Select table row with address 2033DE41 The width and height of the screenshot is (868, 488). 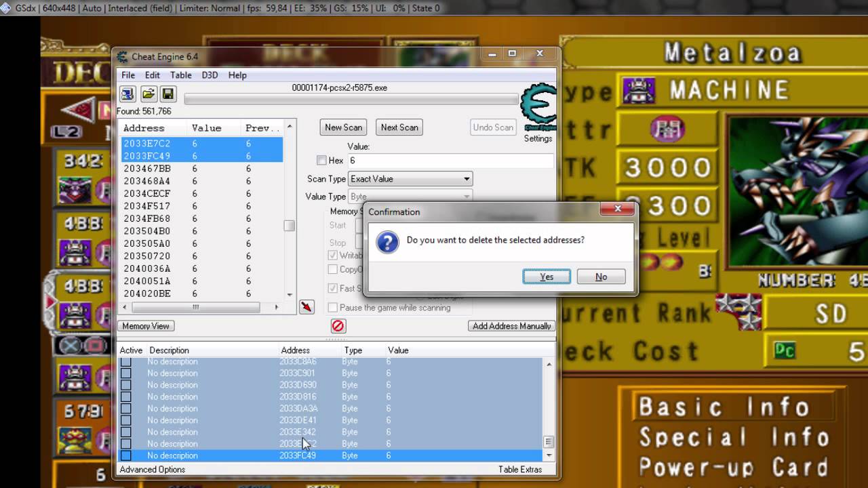(x=330, y=420)
